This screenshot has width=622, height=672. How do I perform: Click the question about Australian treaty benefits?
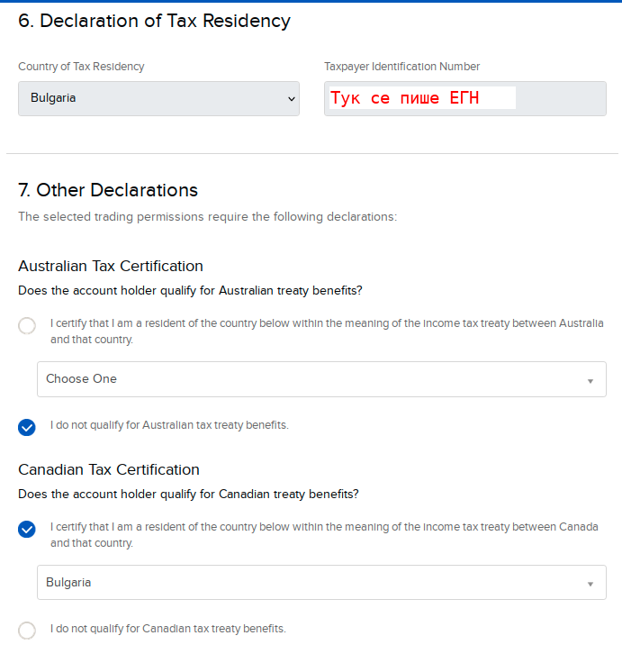tap(190, 291)
